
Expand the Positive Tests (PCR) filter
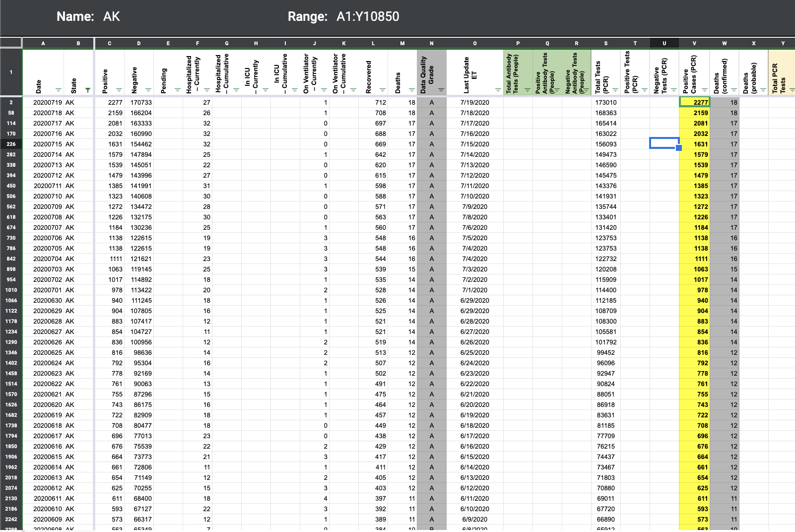pyautogui.click(x=645, y=90)
